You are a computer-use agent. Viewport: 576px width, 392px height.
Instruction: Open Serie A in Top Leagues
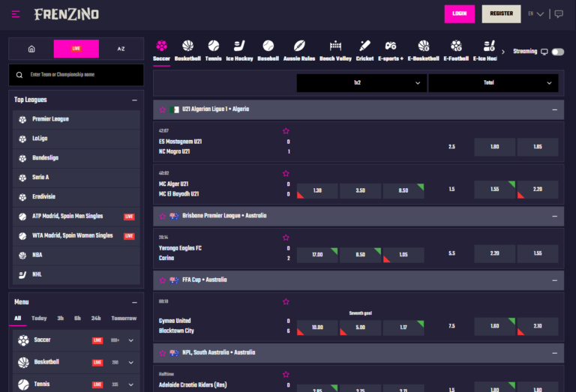[x=76, y=178]
